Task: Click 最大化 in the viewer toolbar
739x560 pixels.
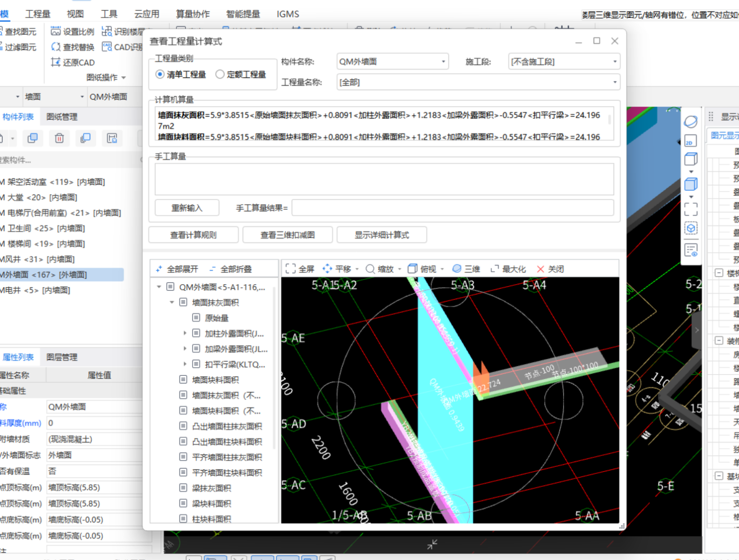Action: (508, 269)
